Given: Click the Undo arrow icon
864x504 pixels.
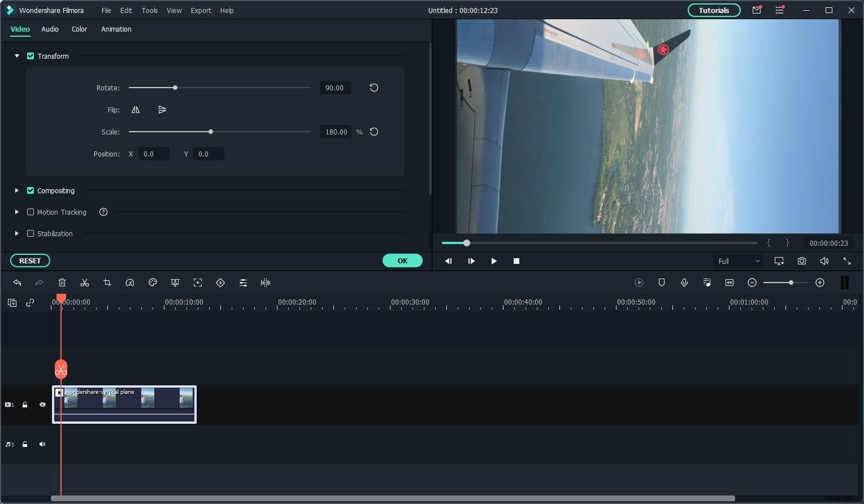Looking at the screenshot, I should (17, 283).
